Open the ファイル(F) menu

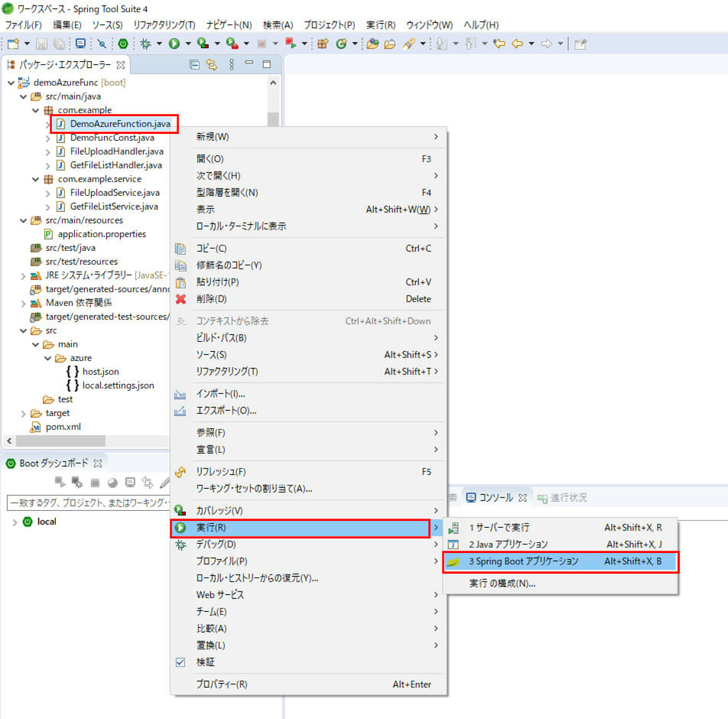click(x=23, y=24)
